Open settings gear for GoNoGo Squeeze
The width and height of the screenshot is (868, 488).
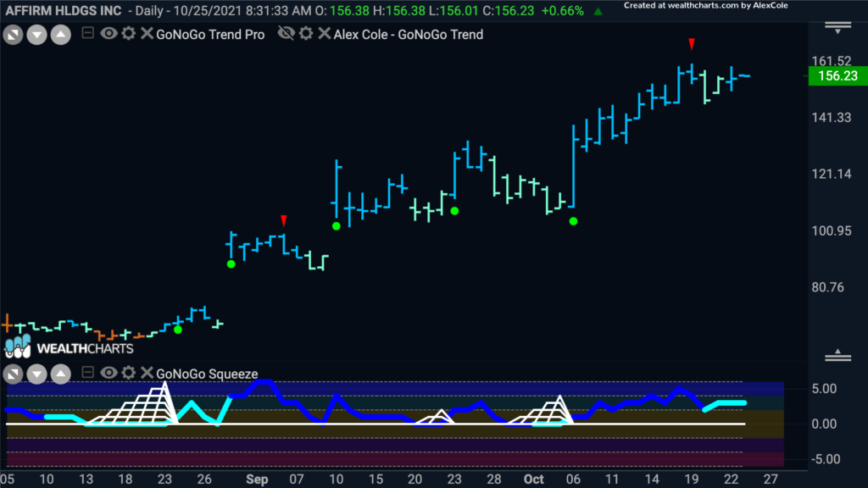coord(129,373)
